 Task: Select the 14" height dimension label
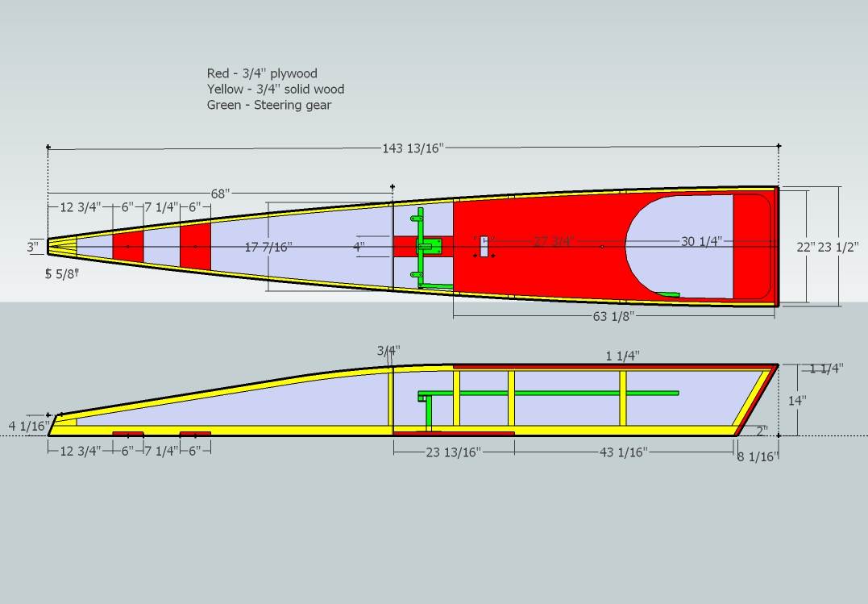click(x=797, y=400)
